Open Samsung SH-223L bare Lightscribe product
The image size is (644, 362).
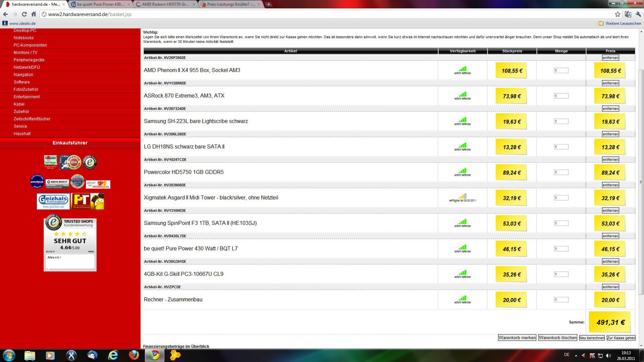(x=196, y=121)
